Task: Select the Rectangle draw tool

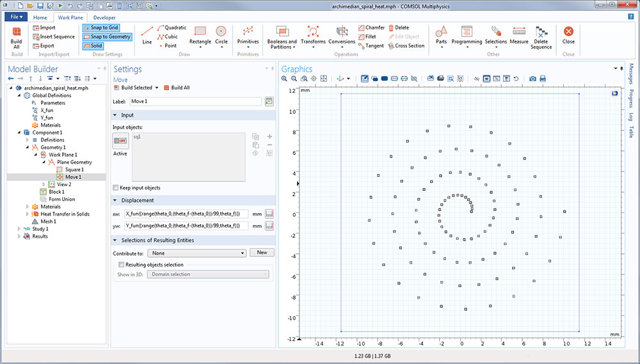Action: [200, 31]
